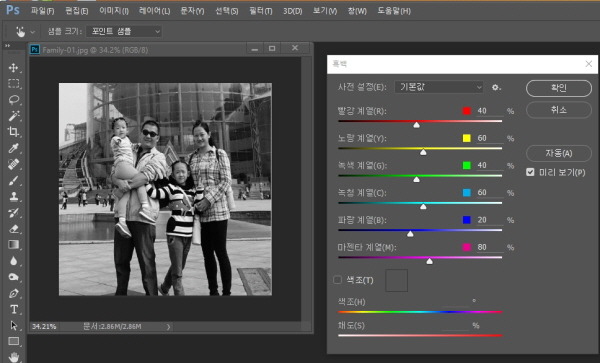Adjust the 빨강 계열(R) slider handle

[416, 125]
